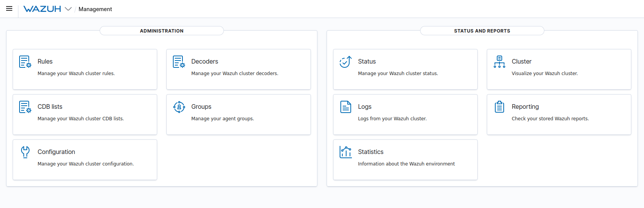The width and height of the screenshot is (644, 208).
Task: Click the Statistics chart icon
Action: (x=345, y=152)
